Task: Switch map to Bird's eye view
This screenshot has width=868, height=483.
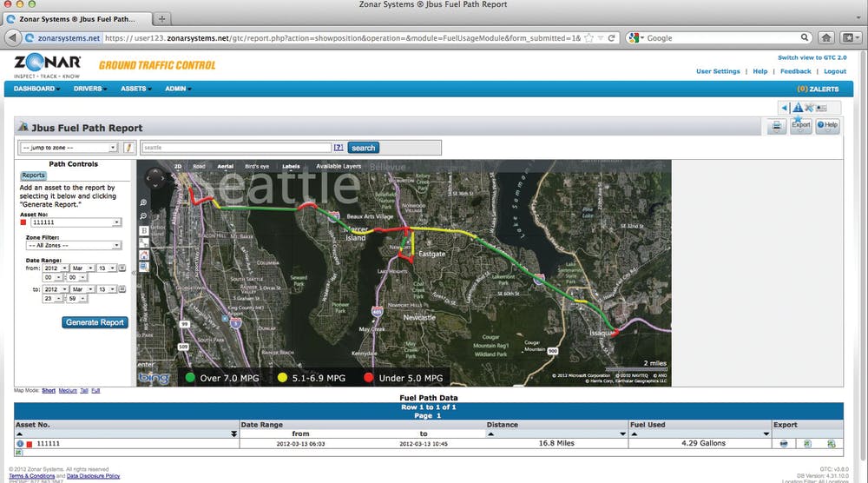Action: tap(257, 166)
